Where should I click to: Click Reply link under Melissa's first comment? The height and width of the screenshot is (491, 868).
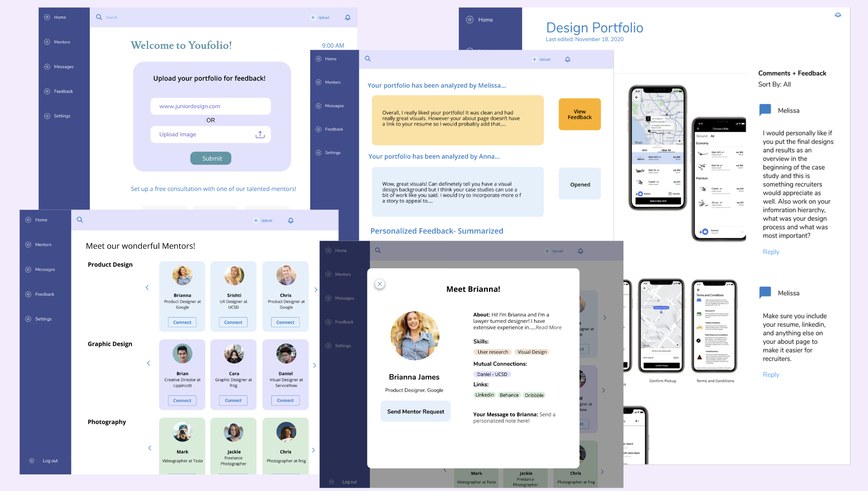coord(771,251)
